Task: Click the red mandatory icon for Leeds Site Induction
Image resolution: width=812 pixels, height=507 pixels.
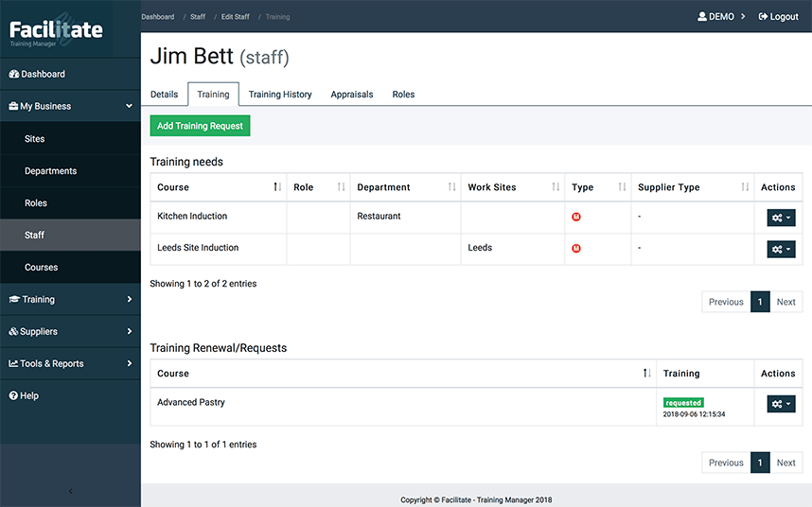Action: click(x=576, y=249)
